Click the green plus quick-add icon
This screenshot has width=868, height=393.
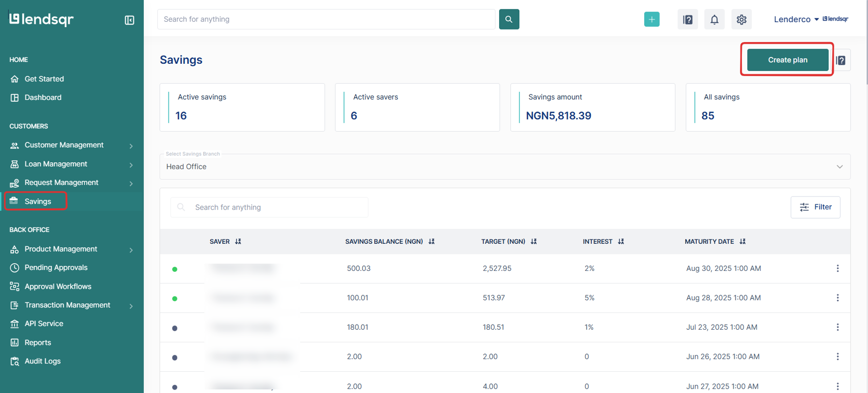[651, 19]
